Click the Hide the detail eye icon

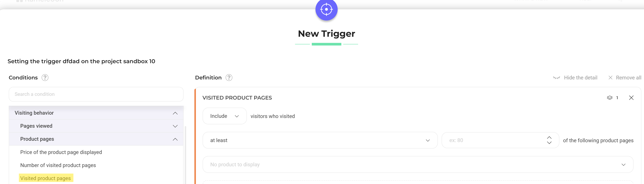click(556, 78)
